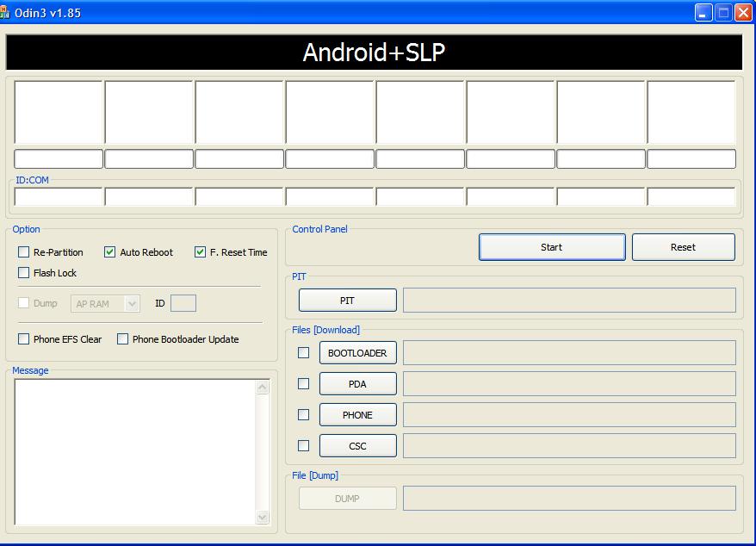Image resolution: width=756 pixels, height=546 pixels.
Task: Click Message scrollbar up arrow
Action: click(263, 387)
